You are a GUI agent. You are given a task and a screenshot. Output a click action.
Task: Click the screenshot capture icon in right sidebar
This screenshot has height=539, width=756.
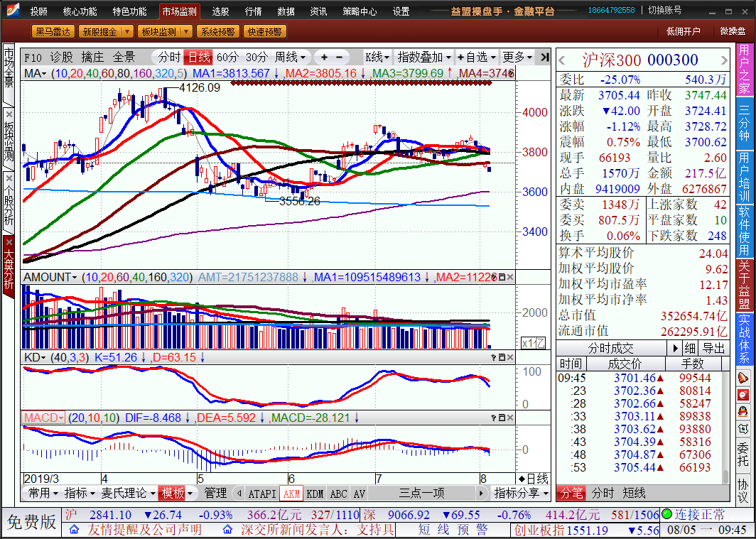[743, 428]
